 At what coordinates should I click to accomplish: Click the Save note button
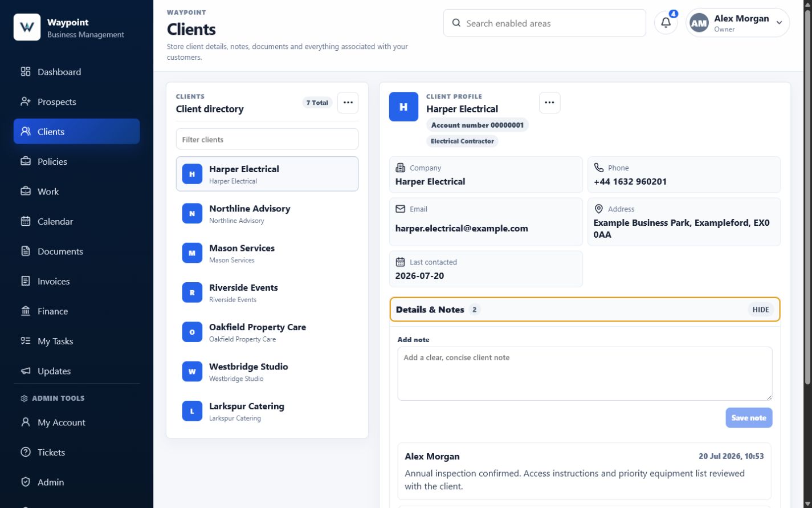pos(749,418)
